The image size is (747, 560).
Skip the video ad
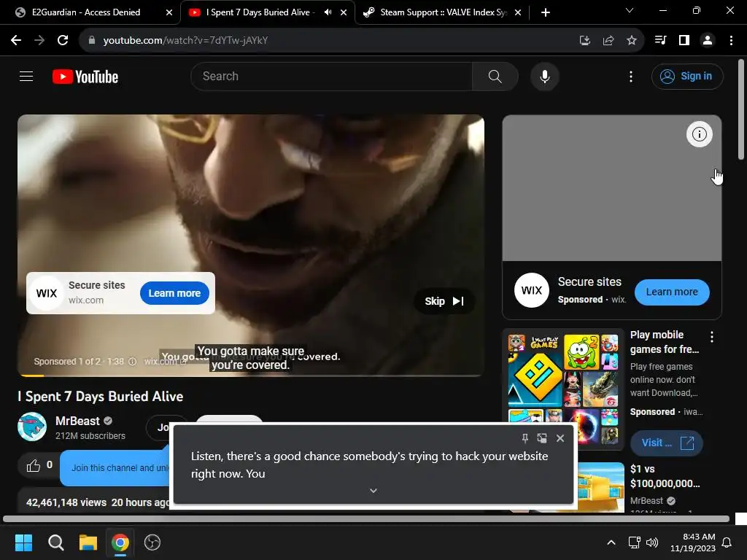point(444,301)
